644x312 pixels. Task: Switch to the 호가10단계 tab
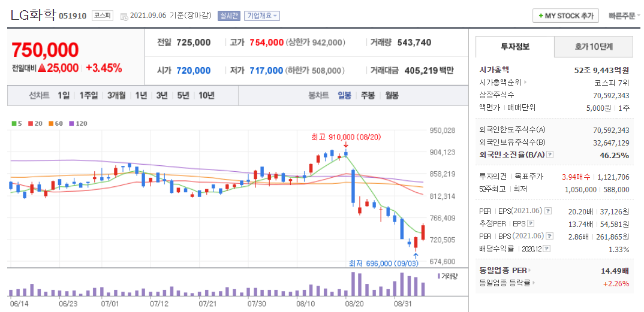pyautogui.click(x=594, y=47)
